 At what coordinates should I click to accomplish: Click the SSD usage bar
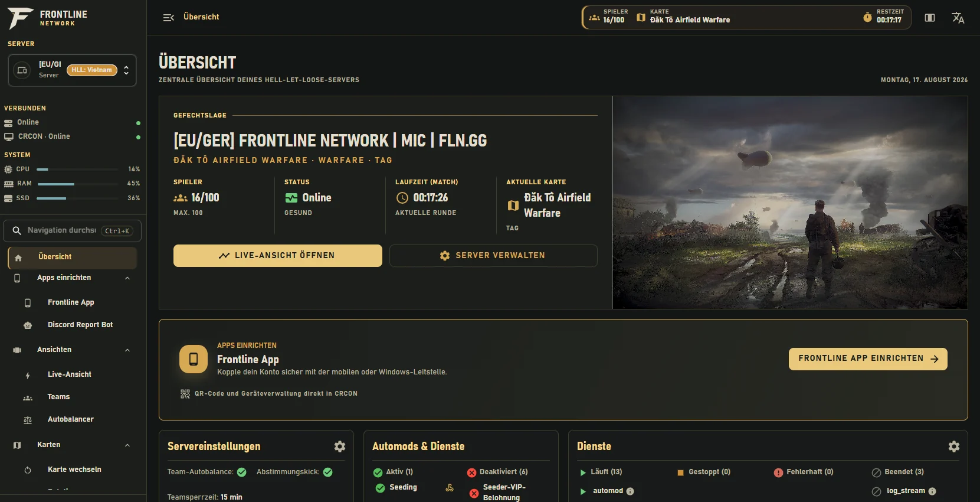click(x=77, y=198)
